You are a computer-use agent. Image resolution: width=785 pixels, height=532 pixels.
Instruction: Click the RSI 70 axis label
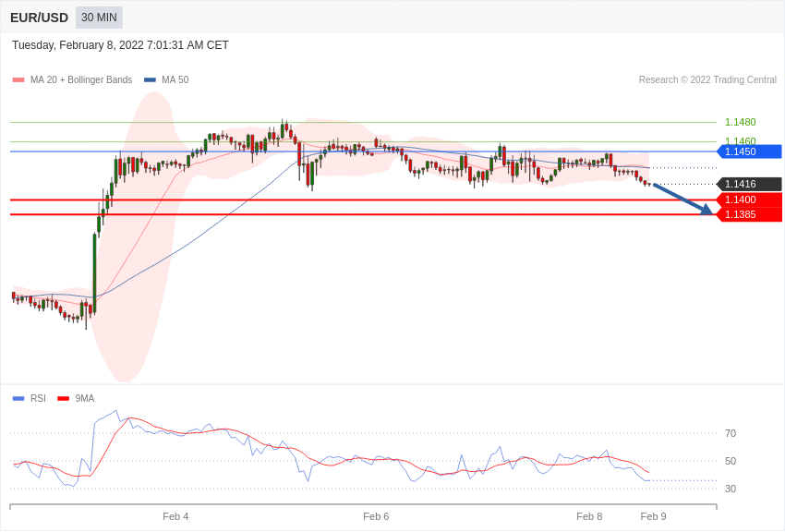[x=731, y=433]
